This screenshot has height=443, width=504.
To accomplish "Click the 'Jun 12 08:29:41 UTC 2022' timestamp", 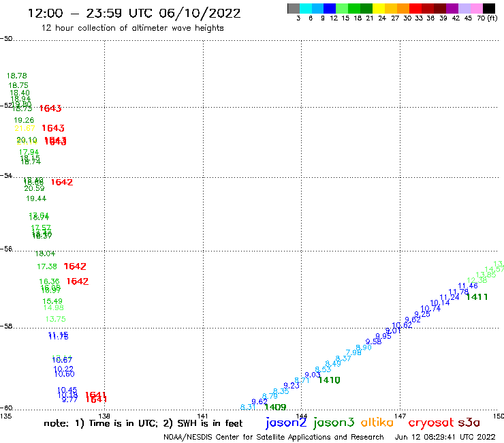I will 445,437.
